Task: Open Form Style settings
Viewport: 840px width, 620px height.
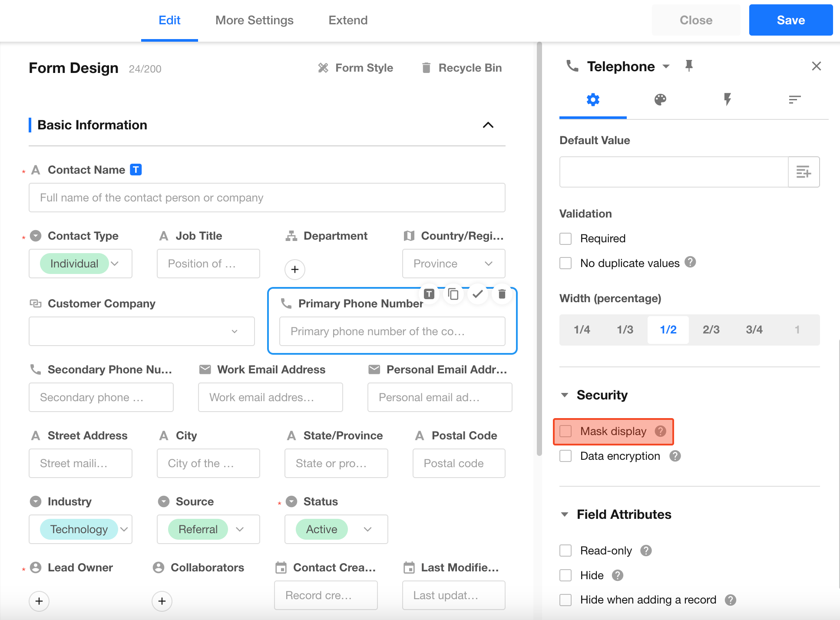Action: [x=356, y=68]
